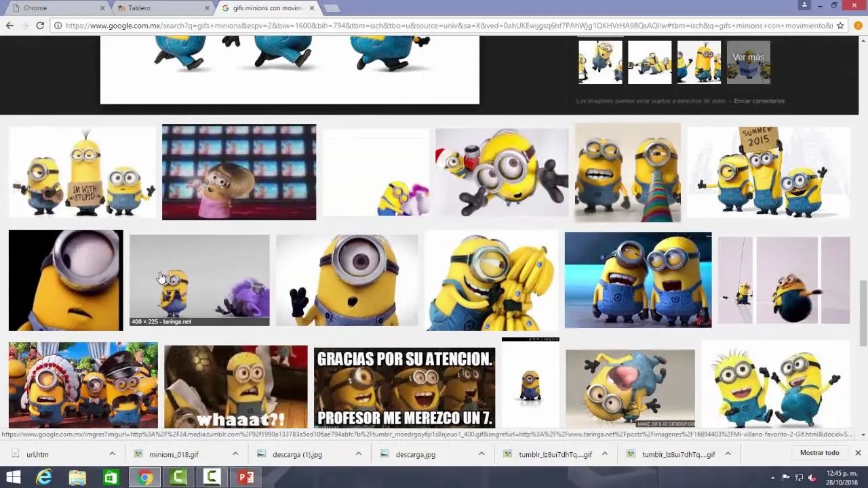Close the Tablero tab

pyautogui.click(x=208, y=8)
